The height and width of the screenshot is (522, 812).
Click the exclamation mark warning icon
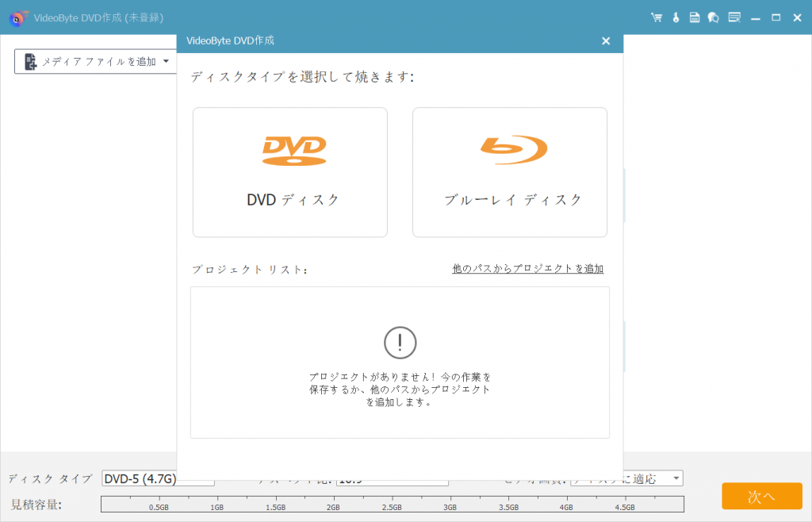click(400, 343)
